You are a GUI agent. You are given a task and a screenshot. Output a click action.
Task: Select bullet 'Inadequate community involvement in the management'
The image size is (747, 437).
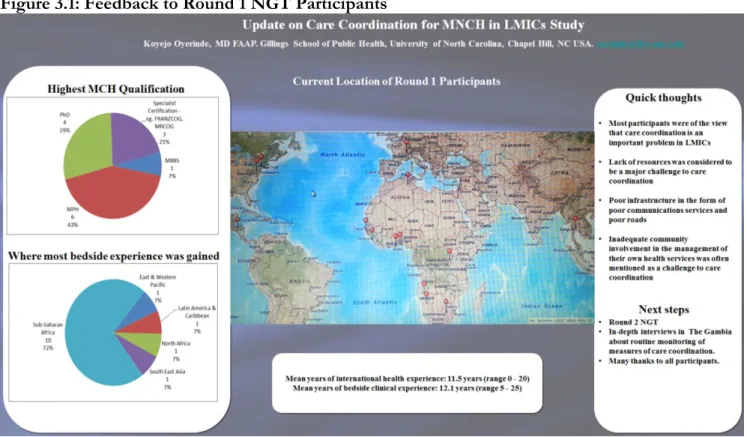coord(668,258)
